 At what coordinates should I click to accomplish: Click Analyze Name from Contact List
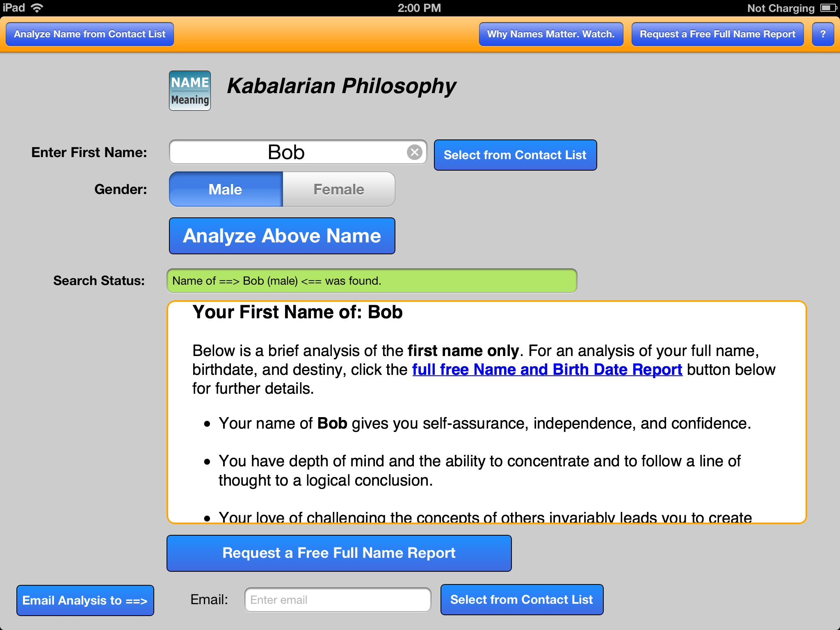[90, 34]
